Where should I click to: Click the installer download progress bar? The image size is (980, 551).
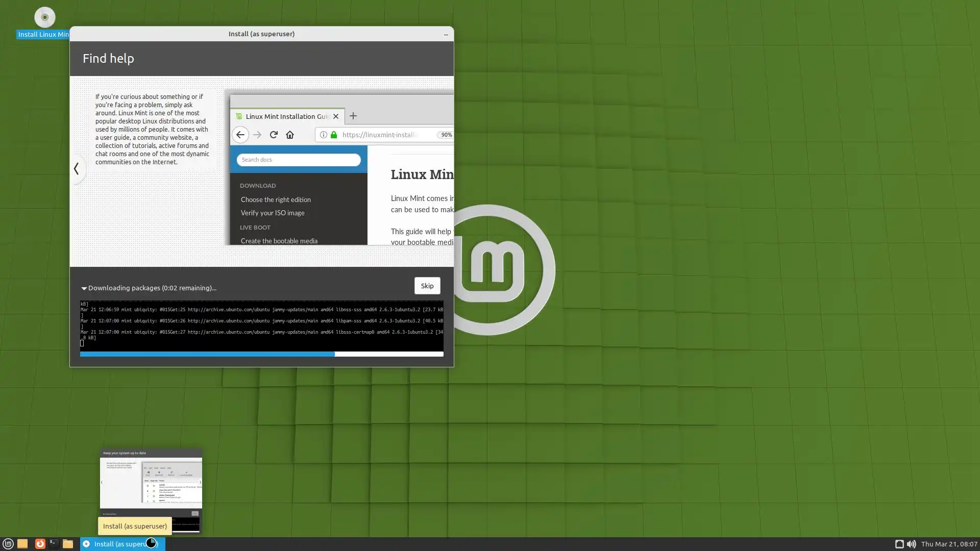261,354
